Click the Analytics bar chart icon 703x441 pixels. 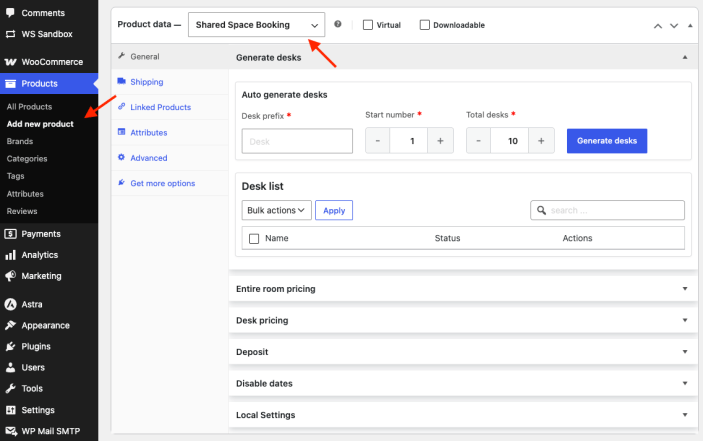click(x=10, y=255)
